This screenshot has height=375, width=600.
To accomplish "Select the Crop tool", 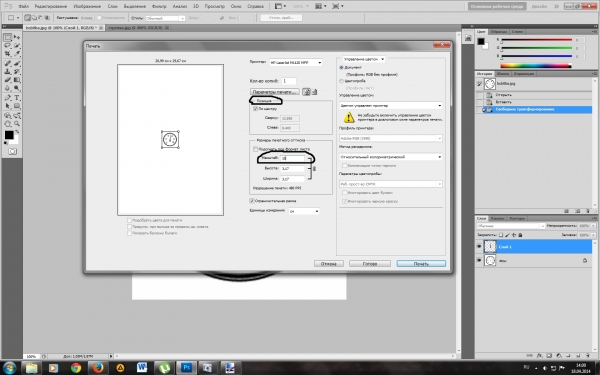I will click(8, 54).
